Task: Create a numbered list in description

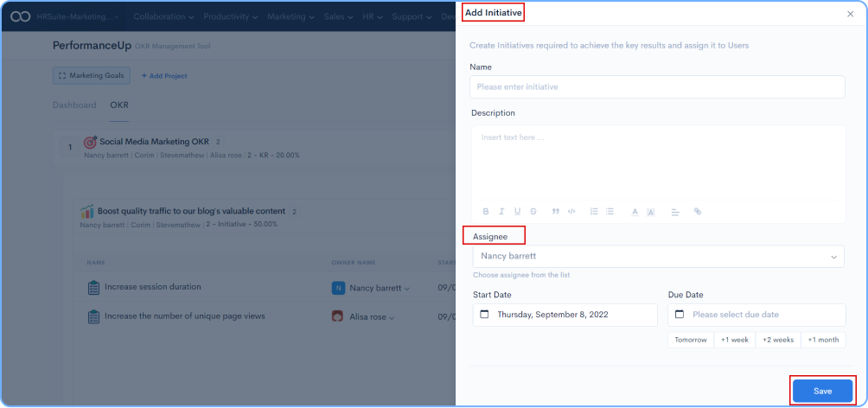Action: pyautogui.click(x=594, y=211)
